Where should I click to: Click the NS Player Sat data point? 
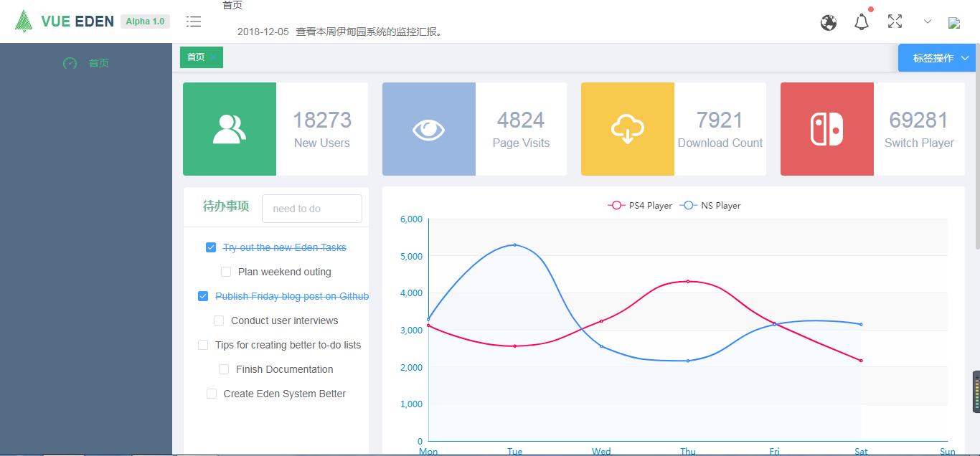point(861,324)
